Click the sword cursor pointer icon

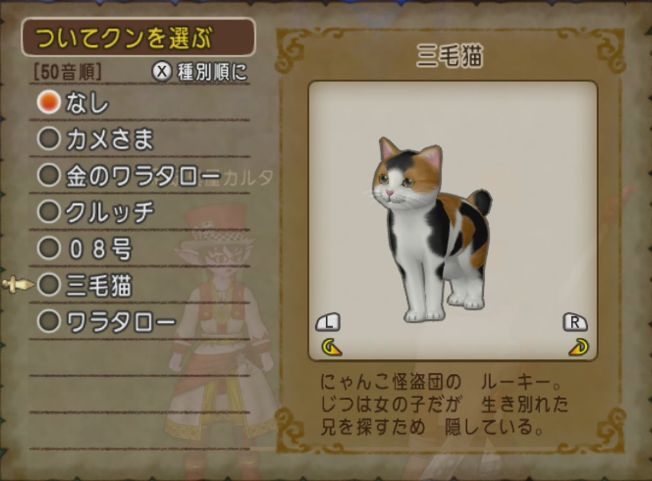click(x=17, y=284)
